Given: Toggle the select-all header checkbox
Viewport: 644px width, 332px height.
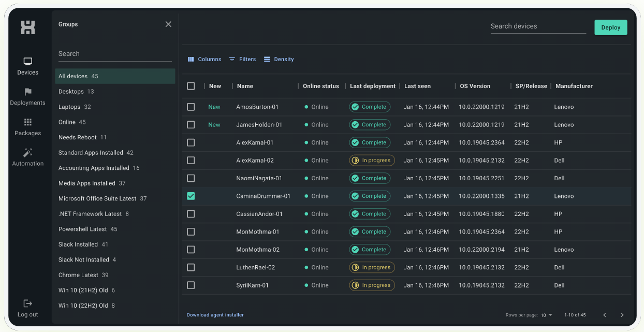Looking at the screenshot, I should (191, 86).
